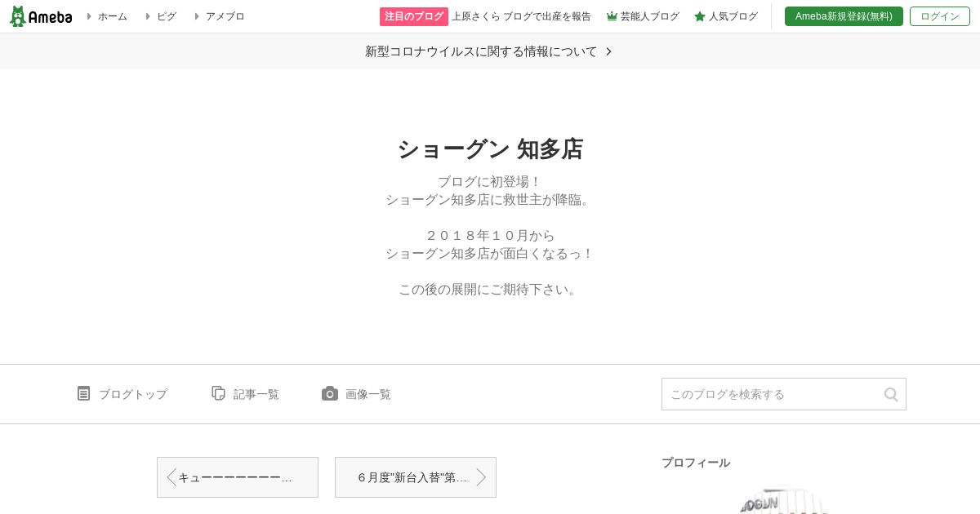Click the 注目のブログ badge
Image resolution: width=980 pixels, height=514 pixels.
click(414, 16)
